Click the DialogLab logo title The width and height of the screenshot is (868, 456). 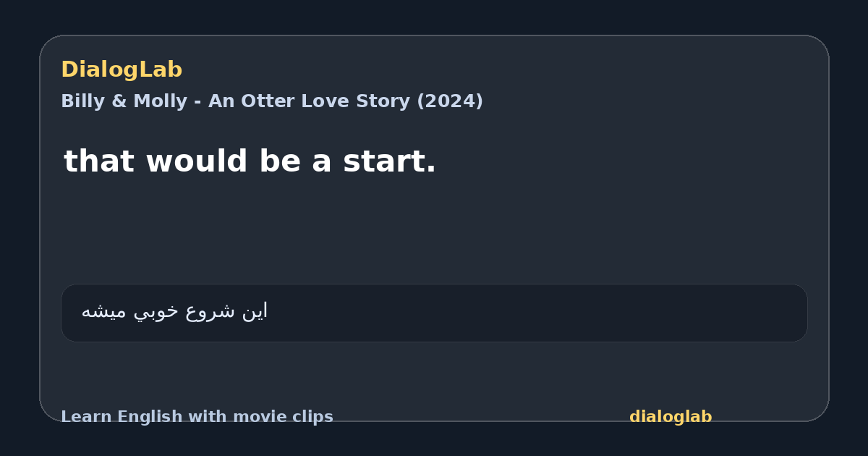(x=122, y=69)
